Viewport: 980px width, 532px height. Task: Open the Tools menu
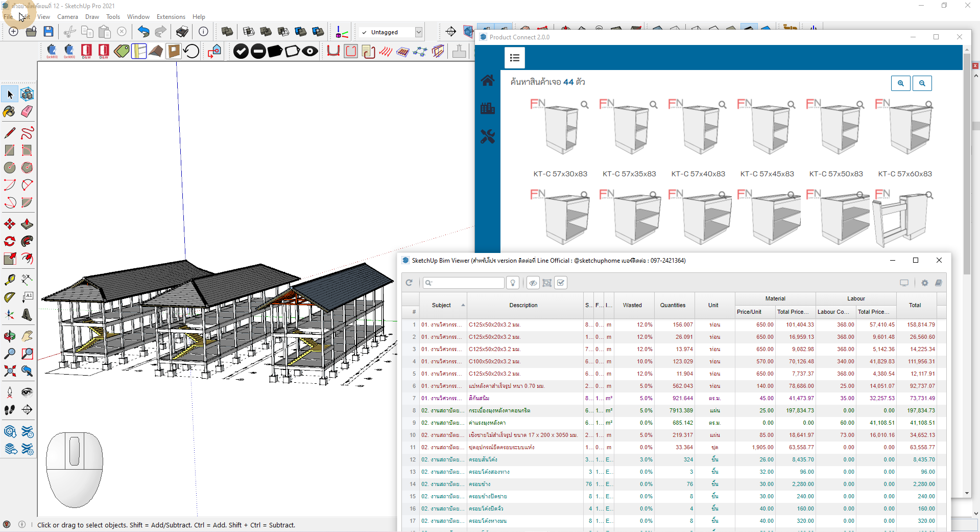pos(113,17)
